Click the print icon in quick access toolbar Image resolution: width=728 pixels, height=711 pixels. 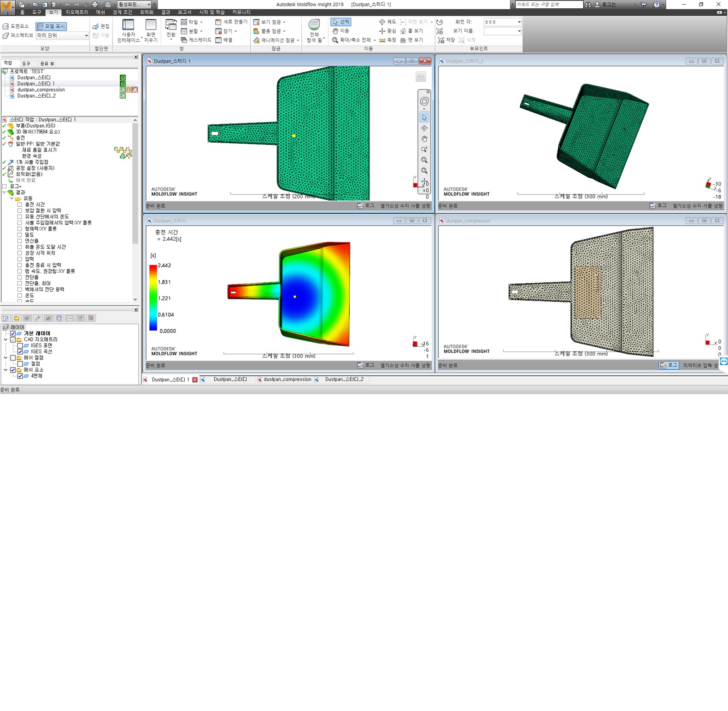tap(95, 5)
